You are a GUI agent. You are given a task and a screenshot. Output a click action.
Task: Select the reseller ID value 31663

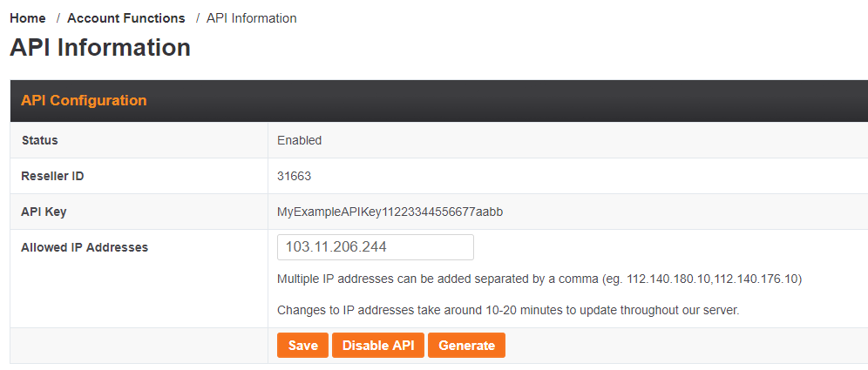point(294,176)
